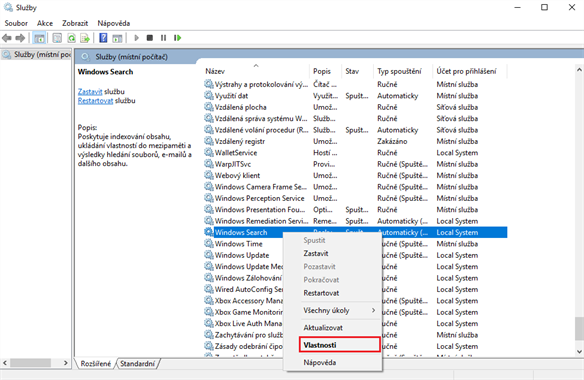Click gear icon of Windows Update row
The height and width of the screenshot is (380, 584).
click(209, 255)
